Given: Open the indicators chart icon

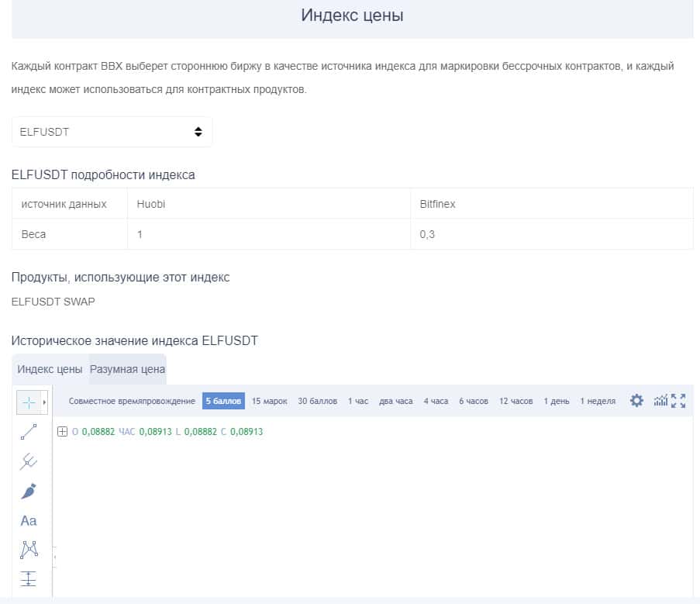Looking at the screenshot, I should [x=660, y=400].
